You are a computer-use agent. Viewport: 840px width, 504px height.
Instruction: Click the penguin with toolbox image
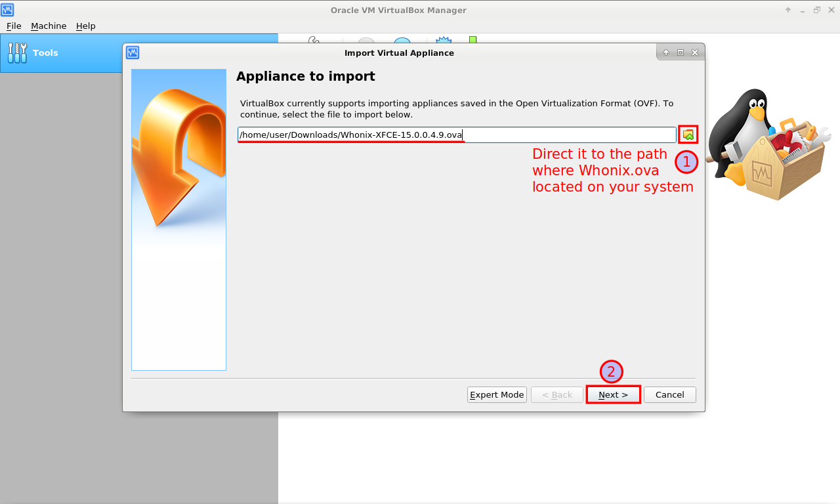point(765,144)
